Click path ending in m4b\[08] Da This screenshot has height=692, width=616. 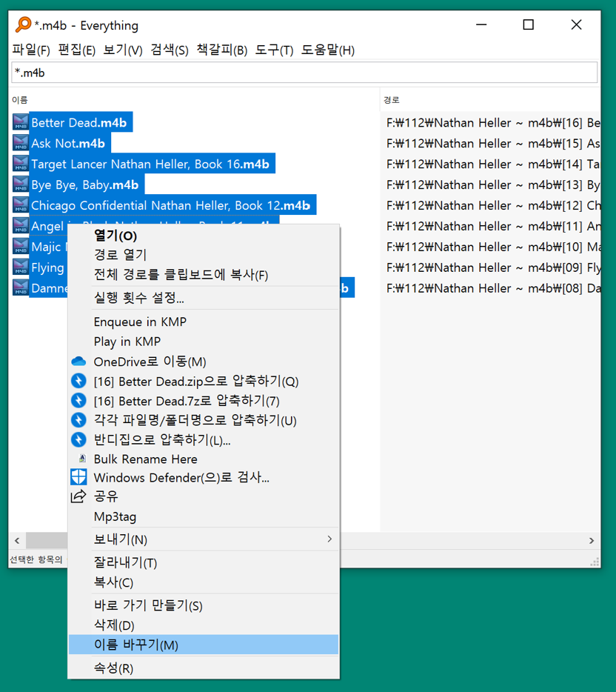click(x=493, y=288)
